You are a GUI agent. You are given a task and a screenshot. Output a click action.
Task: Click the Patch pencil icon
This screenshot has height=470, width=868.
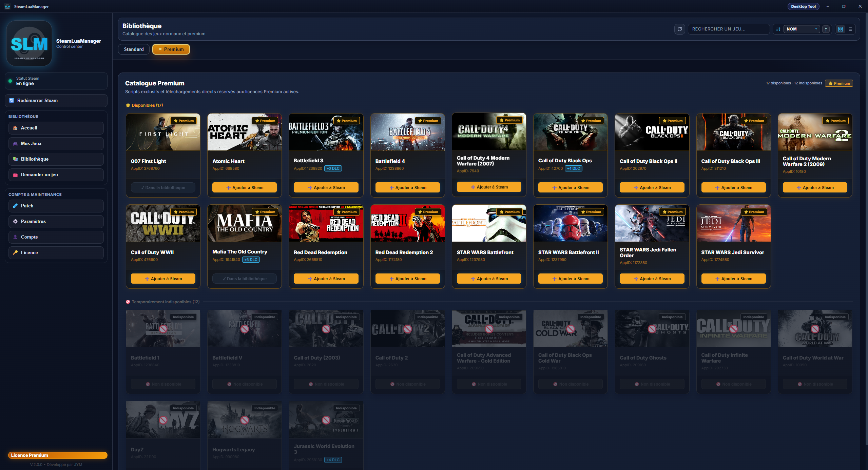15,206
